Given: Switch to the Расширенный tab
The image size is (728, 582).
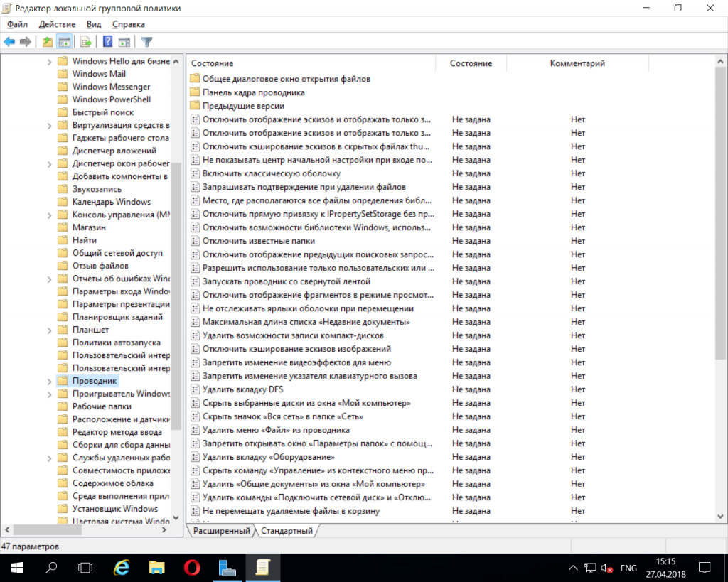Looking at the screenshot, I should coord(221,531).
